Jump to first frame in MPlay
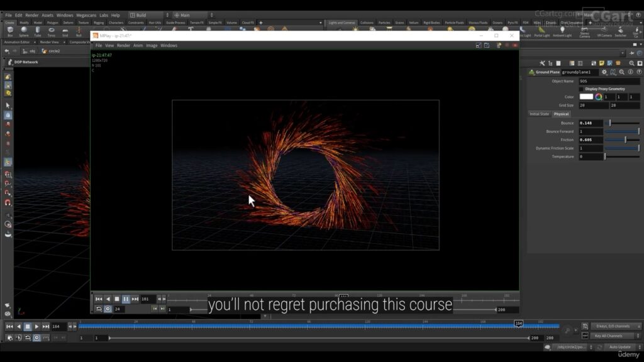 (99, 299)
